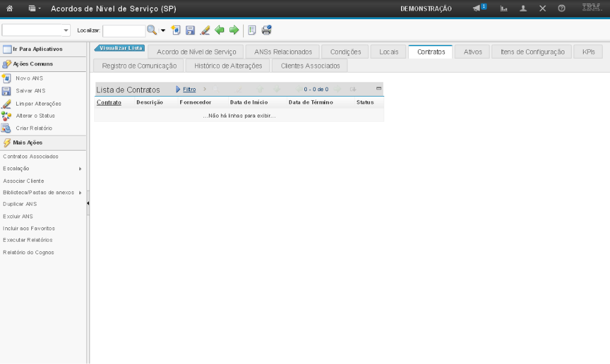This screenshot has width=610, height=364.
Task: Click Visualizar Lista button
Action: pos(120,48)
